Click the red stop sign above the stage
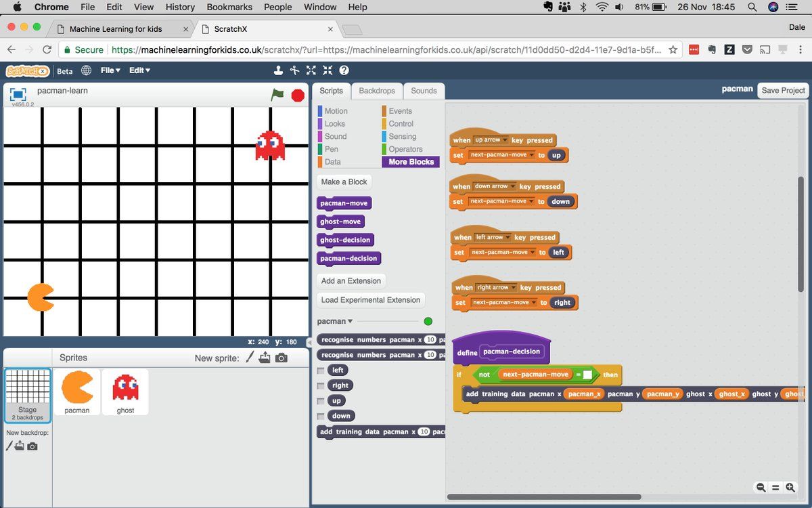This screenshot has width=812, height=508. [298, 96]
